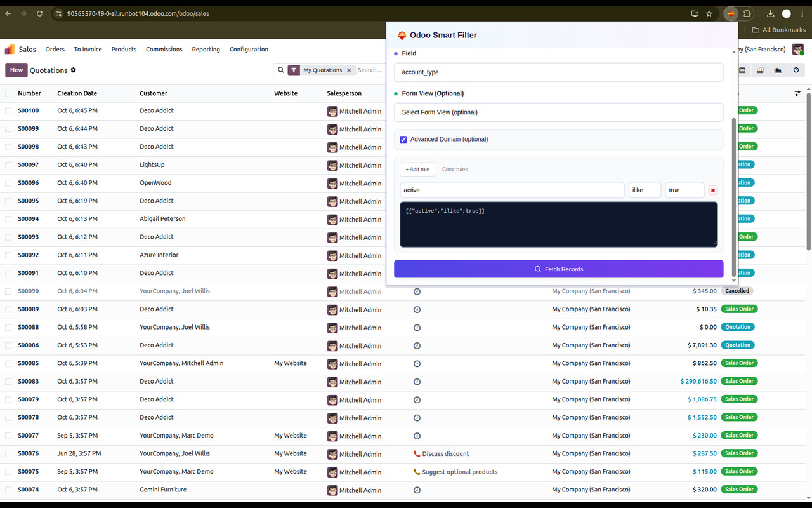The width and height of the screenshot is (812, 508).
Task: Open the Select Form View dropdown
Action: point(558,112)
